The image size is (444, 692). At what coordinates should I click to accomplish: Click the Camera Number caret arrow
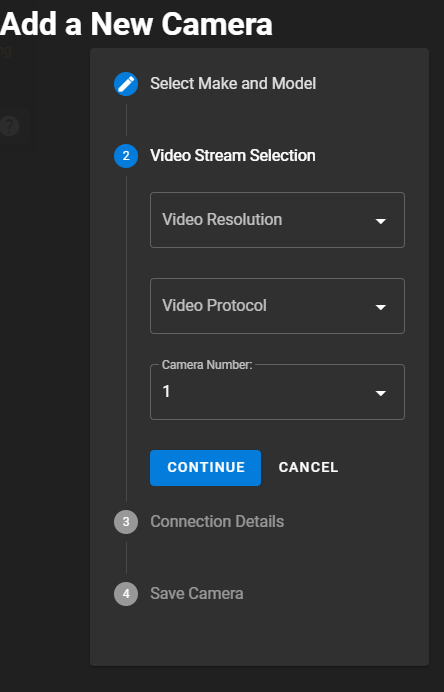tap(380, 393)
